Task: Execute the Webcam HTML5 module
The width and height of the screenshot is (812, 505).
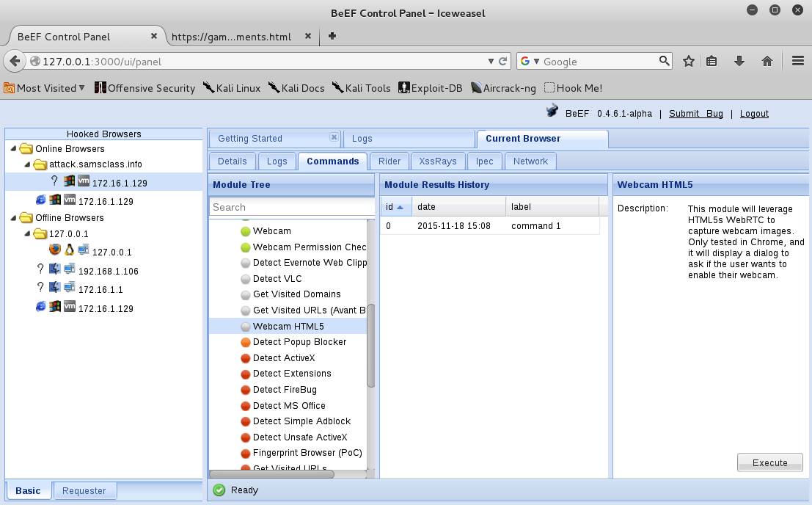Action: [769, 462]
